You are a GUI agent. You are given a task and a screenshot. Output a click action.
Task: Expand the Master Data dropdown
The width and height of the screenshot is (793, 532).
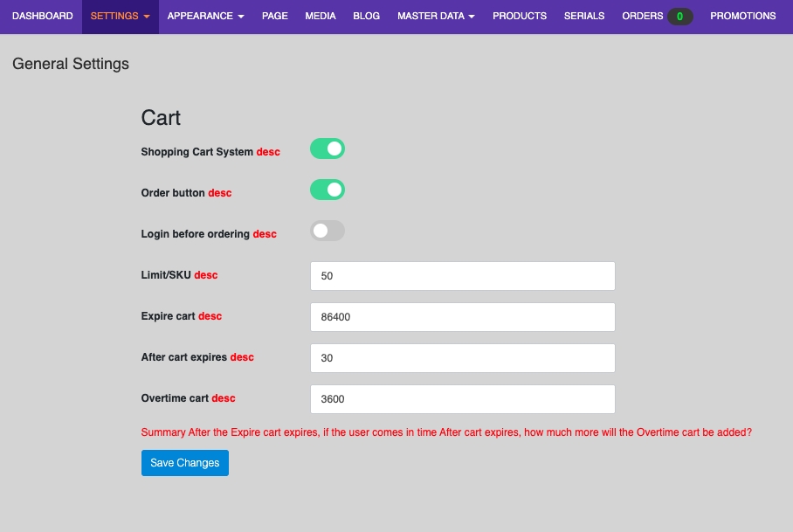436,17
